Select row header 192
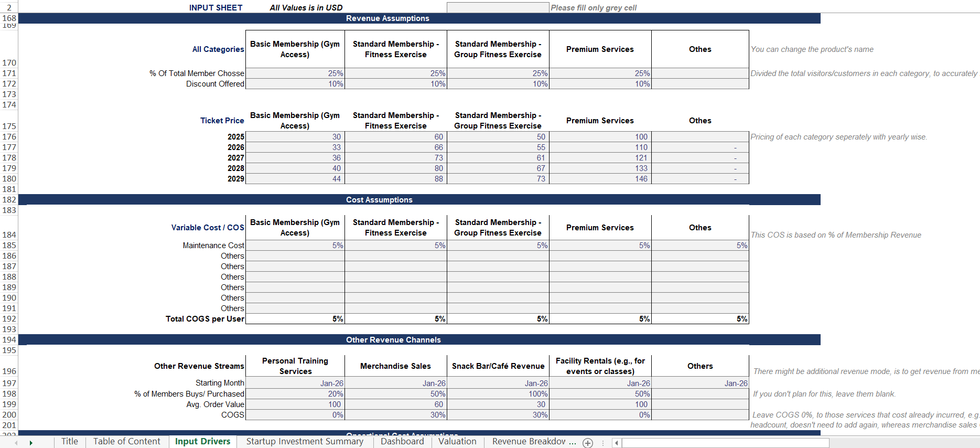Image resolution: width=980 pixels, height=448 pixels. (x=9, y=319)
